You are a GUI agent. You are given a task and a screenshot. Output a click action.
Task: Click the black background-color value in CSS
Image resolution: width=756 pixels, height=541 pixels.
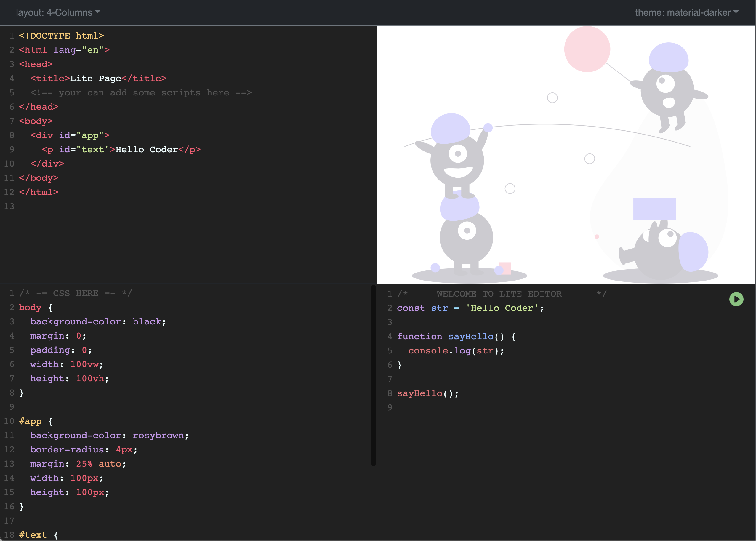coord(147,322)
